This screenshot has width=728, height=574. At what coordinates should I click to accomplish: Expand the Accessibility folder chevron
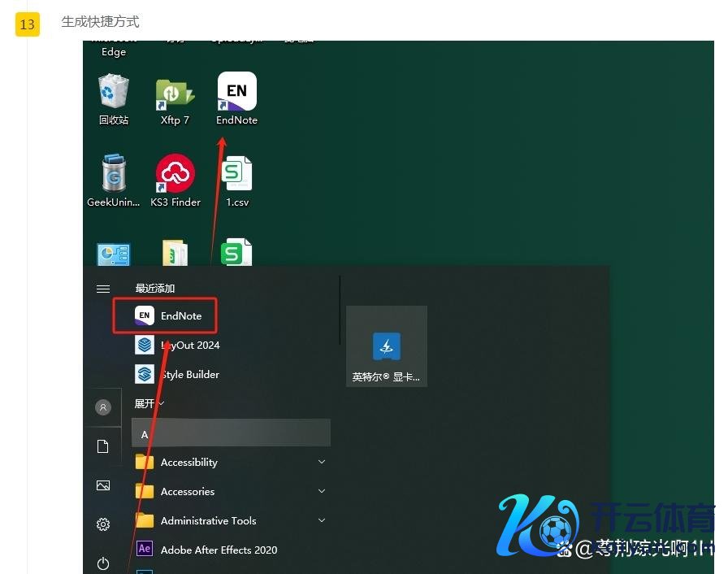click(x=322, y=463)
